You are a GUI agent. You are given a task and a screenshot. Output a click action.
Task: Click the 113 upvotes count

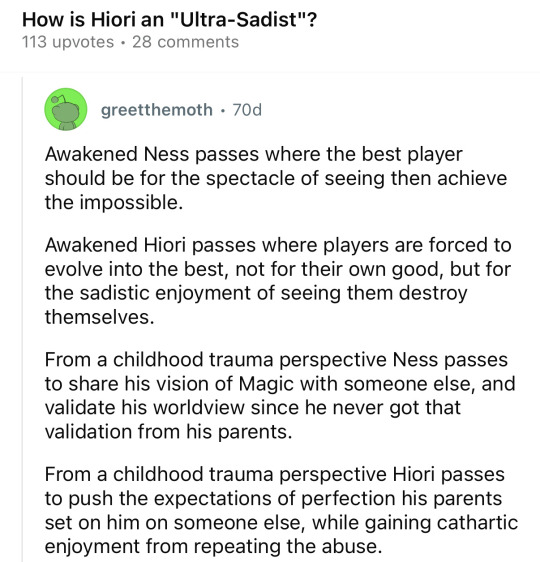[x=68, y=42]
